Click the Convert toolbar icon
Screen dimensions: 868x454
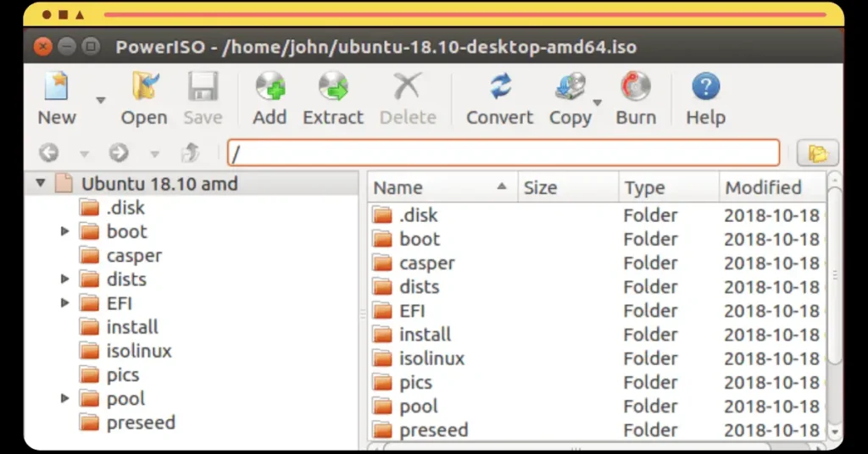[x=500, y=86]
